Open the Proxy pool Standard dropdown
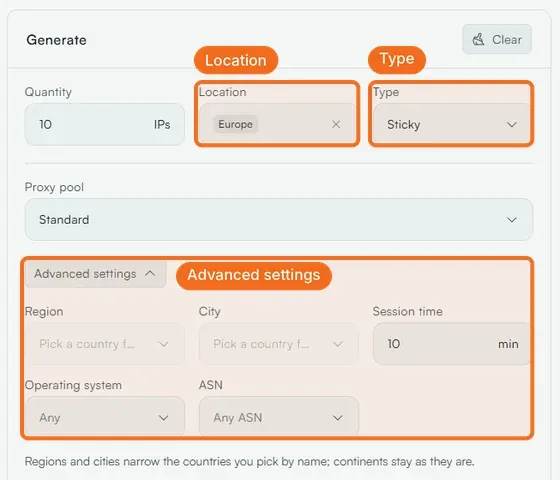The image size is (560, 480). [279, 220]
